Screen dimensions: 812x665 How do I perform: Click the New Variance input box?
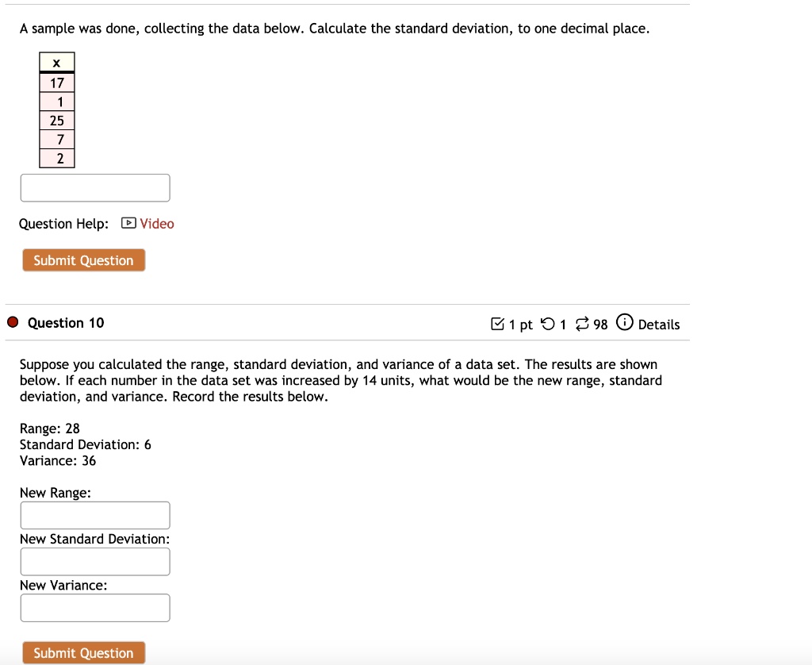tap(95, 607)
